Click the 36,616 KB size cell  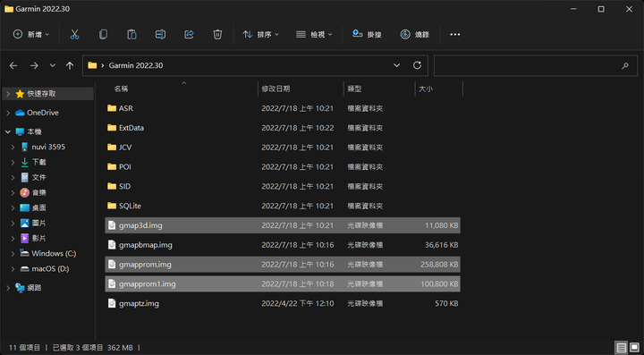click(x=442, y=245)
